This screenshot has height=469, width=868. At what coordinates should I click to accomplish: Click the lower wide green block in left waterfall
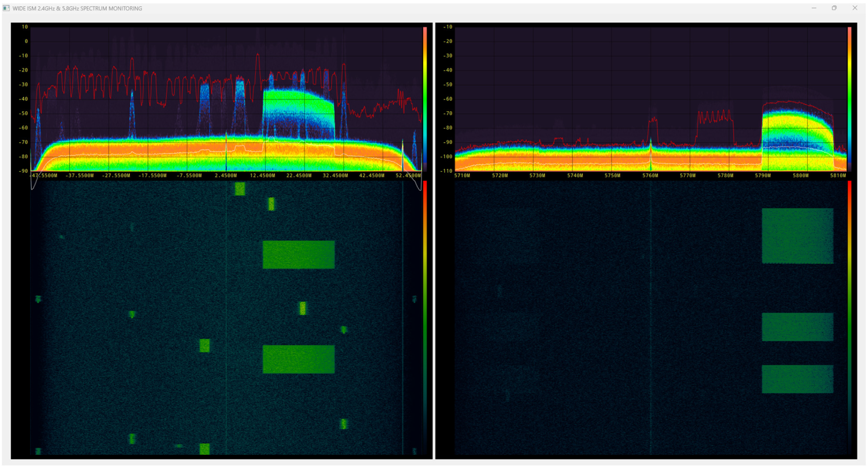pyautogui.click(x=298, y=359)
